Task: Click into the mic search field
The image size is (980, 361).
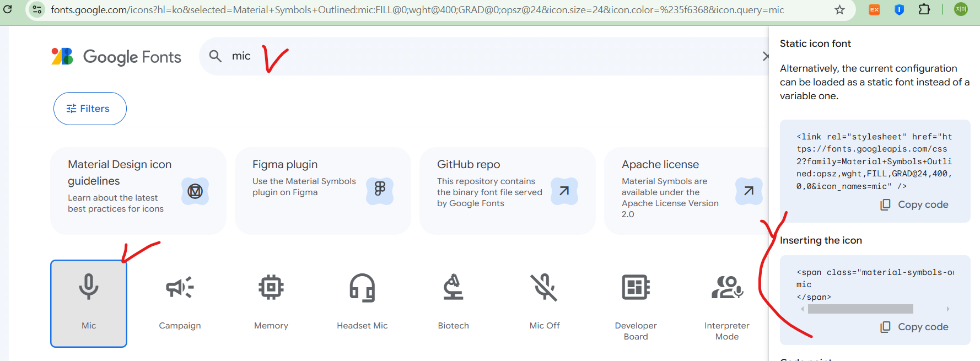Action: click(485, 56)
